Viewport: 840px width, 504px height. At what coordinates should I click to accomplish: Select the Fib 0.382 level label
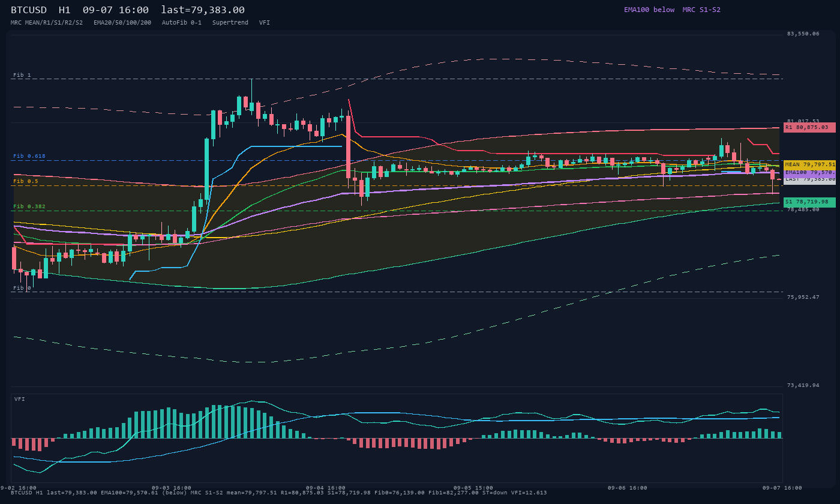tap(29, 206)
